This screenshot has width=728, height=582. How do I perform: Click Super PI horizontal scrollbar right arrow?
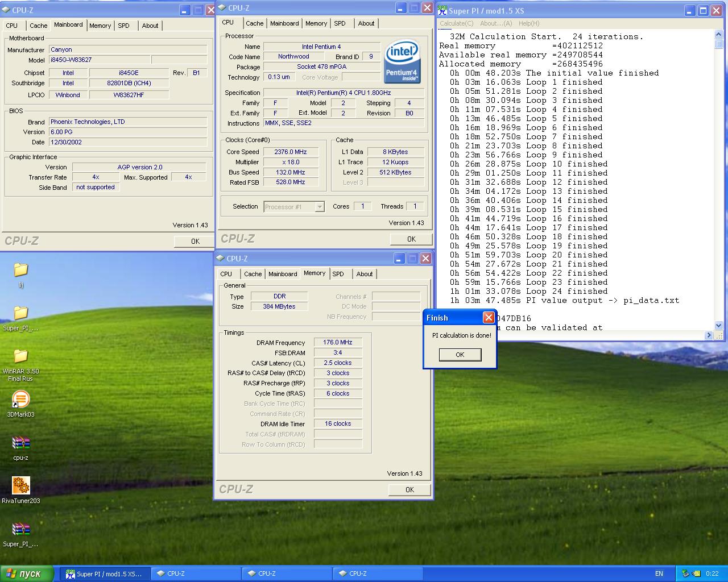709,335
